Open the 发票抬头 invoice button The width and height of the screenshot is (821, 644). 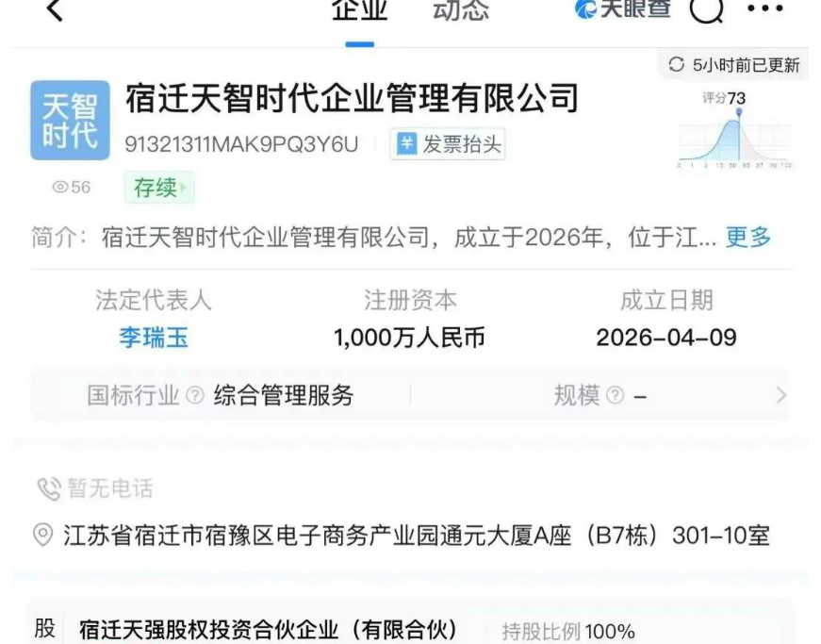tap(448, 144)
